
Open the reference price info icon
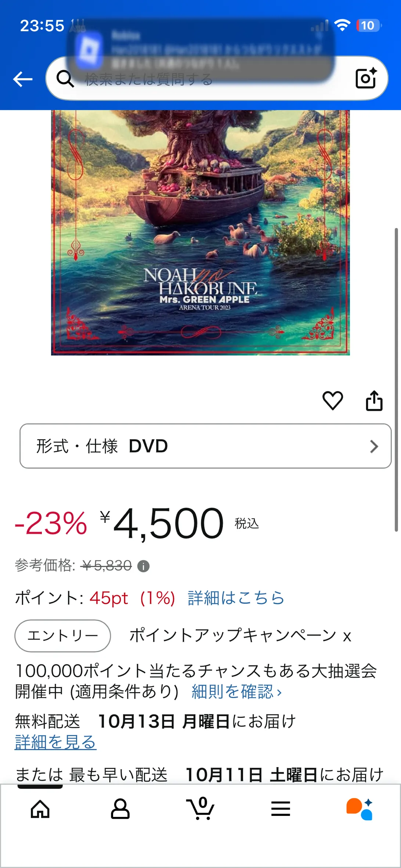click(x=143, y=566)
